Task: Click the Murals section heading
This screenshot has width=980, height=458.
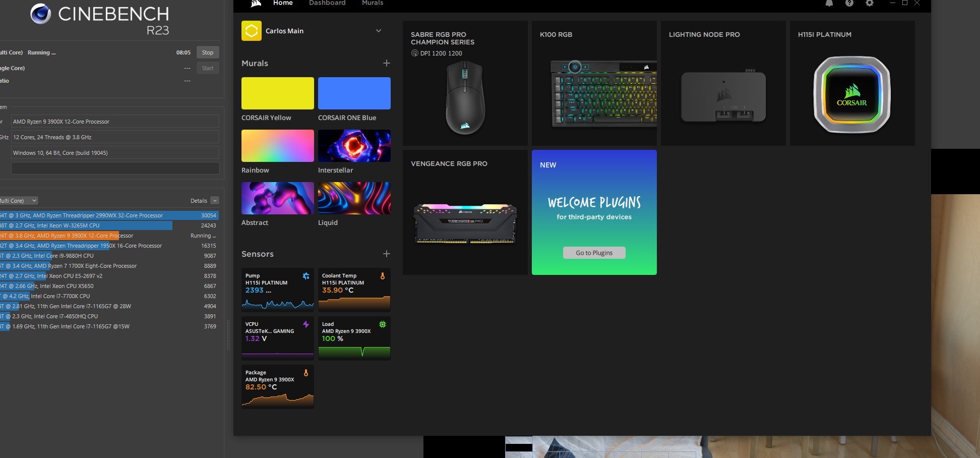Action: (x=255, y=63)
